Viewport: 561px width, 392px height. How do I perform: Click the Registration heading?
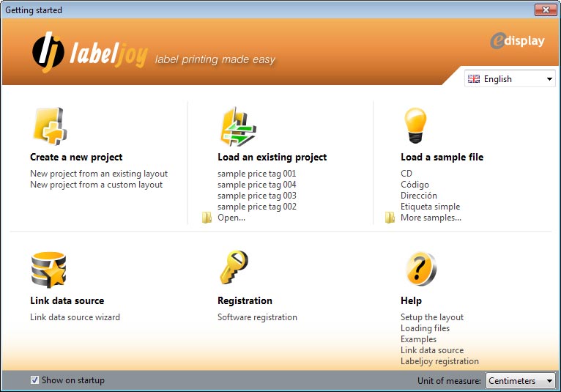pyautogui.click(x=245, y=300)
